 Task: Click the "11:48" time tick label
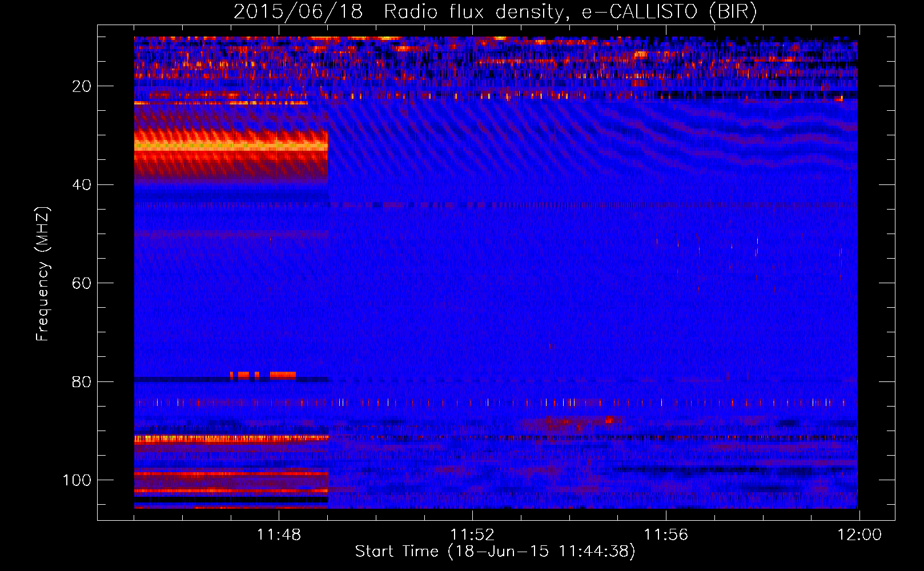pyautogui.click(x=279, y=535)
